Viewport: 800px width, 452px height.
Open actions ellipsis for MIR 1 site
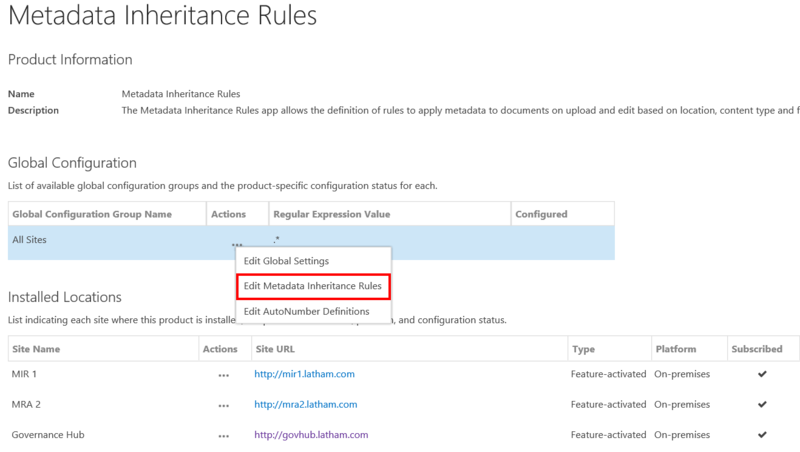point(223,376)
